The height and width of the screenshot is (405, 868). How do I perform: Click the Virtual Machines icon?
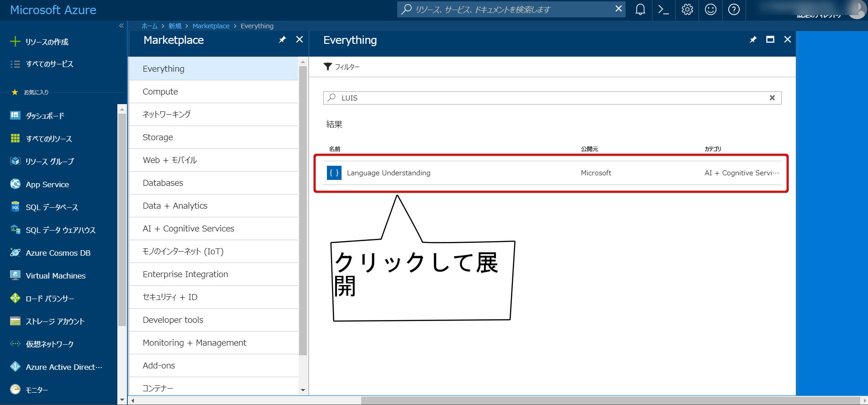tap(15, 275)
